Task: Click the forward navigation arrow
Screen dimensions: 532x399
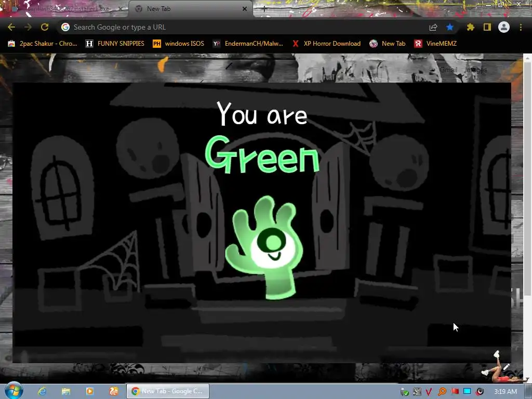Action: tap(28, 27)
